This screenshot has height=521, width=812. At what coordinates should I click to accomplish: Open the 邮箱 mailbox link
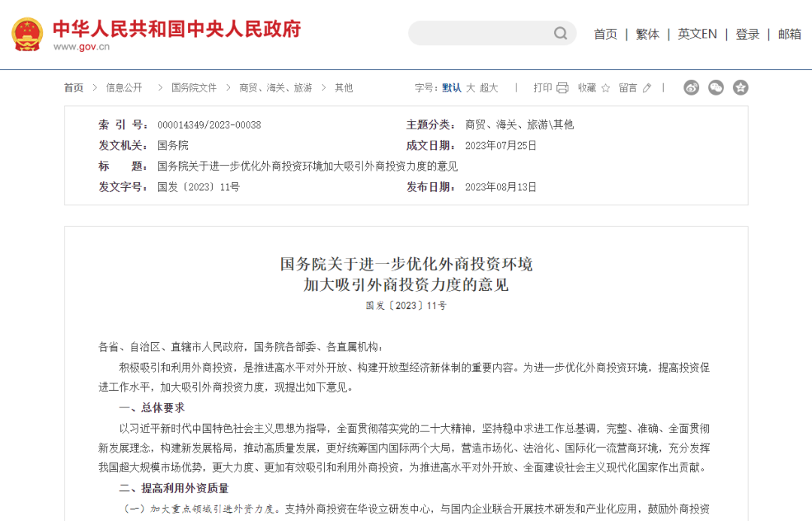tap(789, 33)
